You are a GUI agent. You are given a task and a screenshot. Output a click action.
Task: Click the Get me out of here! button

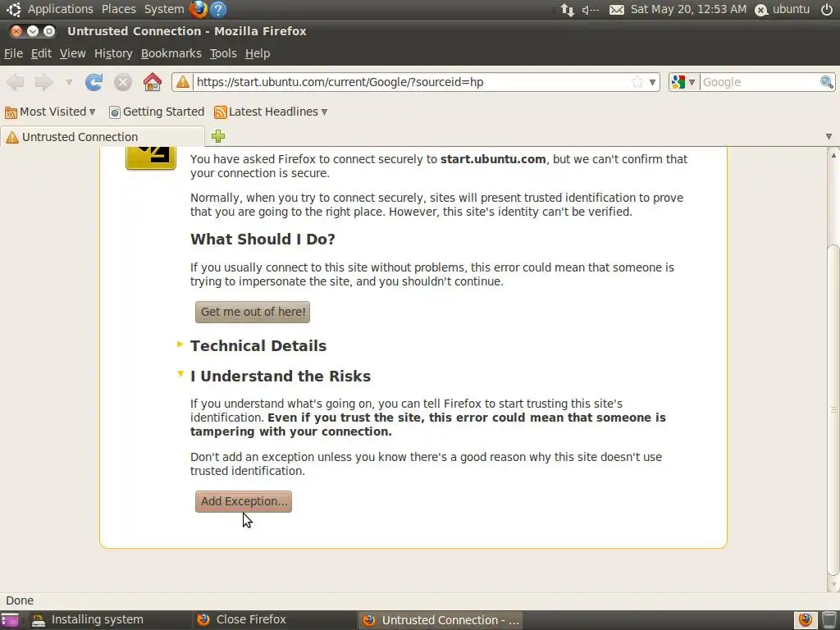point(253,312)
